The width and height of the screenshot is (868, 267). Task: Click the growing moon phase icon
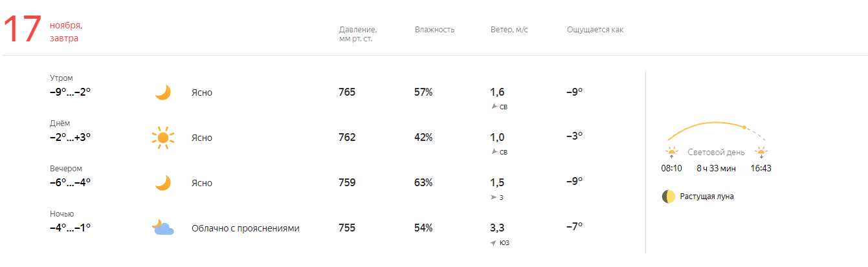click(669, 197)
